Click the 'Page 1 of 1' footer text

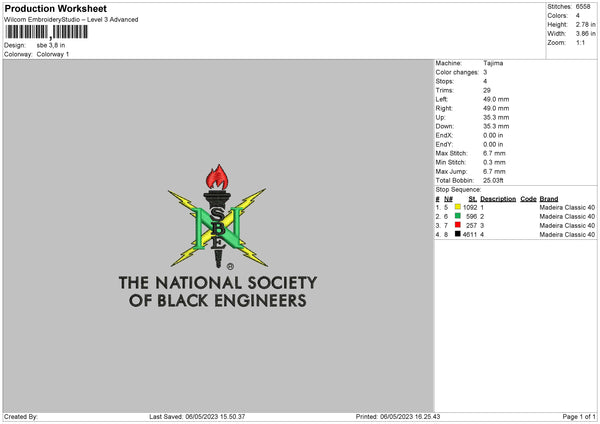pyautogui.click(x=579, y=416)
